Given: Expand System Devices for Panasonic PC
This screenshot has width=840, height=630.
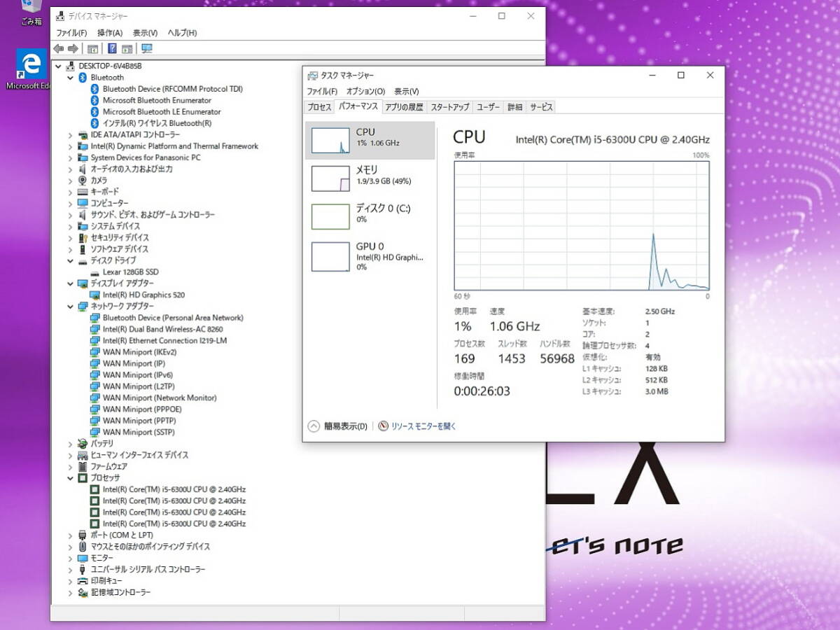Looking at the screenshot, I should pos(70,157).
